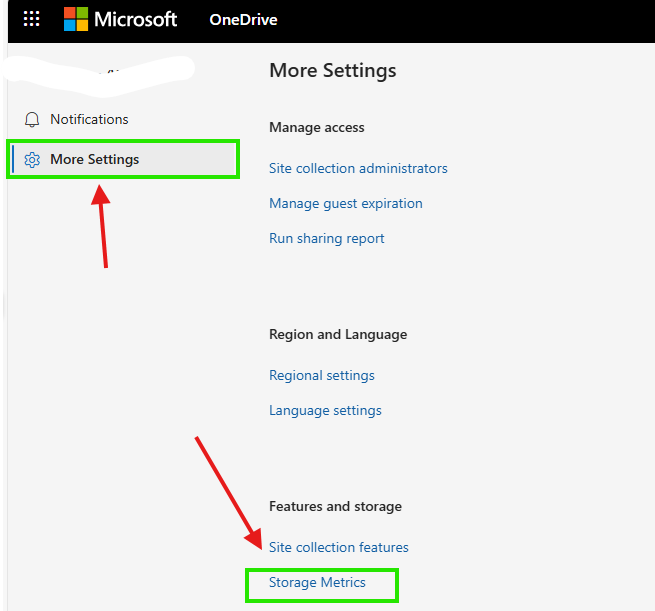Image resolution: width=655 pixels, height=611 pixels.
Task: Click the Notifications bell icon
Action: [32, 119]
